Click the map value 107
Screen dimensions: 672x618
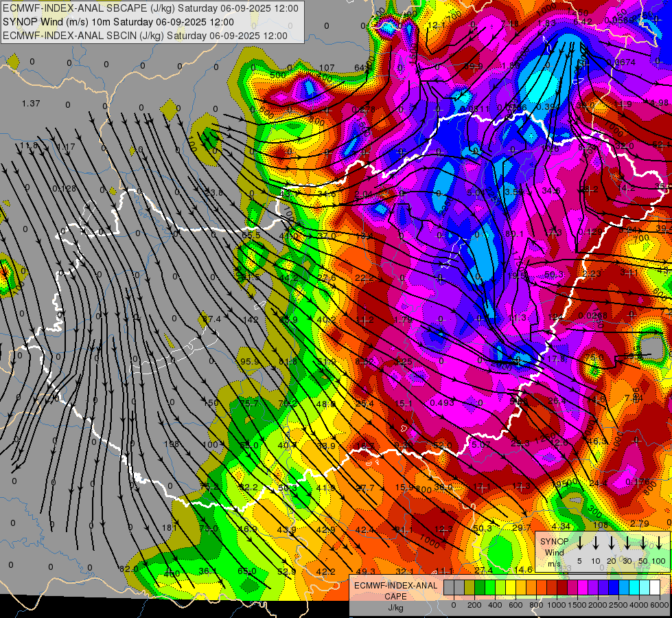pyautogui.click(x=327, y=67)
